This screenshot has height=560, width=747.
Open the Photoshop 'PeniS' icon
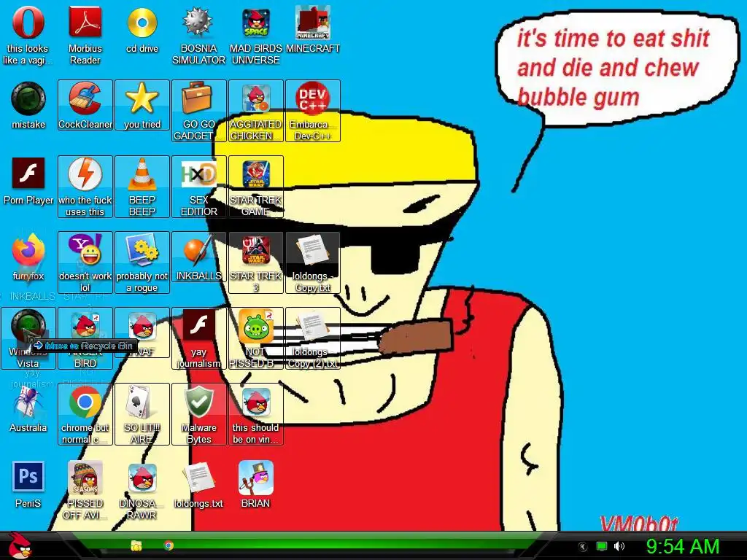coord(28,484)
